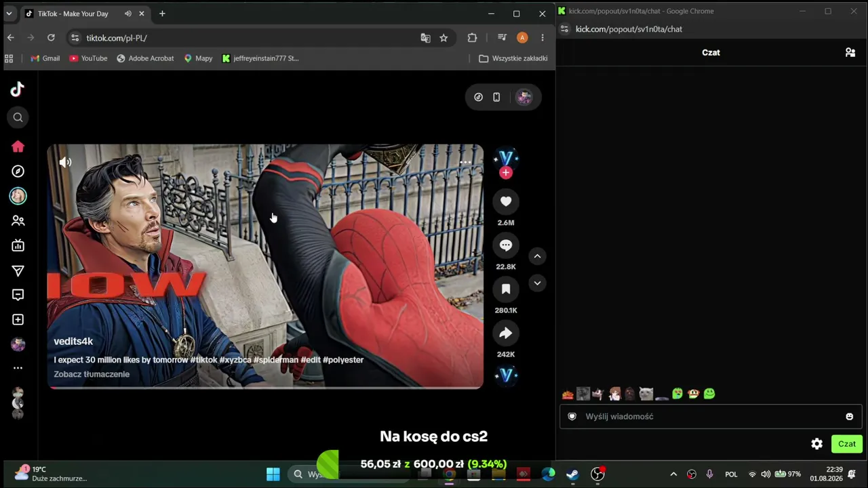
Task: Open a new Chrome tab
Action: pos(162,14)
